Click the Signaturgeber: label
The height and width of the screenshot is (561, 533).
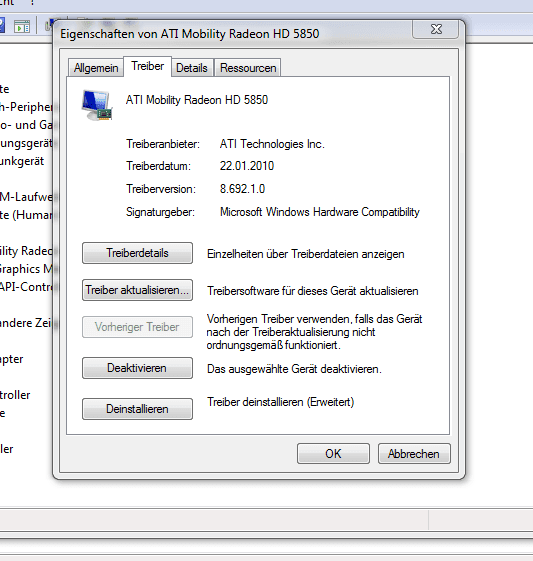click(x=160, y=212)
